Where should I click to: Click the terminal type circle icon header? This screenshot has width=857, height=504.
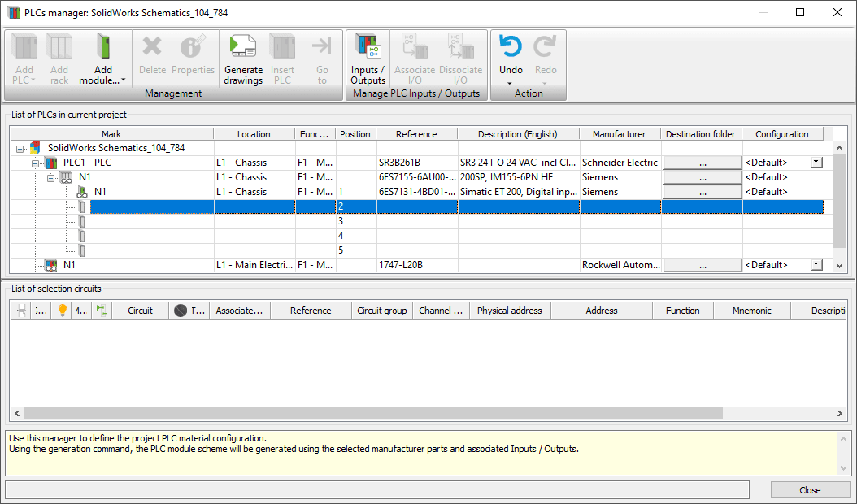pos(181,311)
